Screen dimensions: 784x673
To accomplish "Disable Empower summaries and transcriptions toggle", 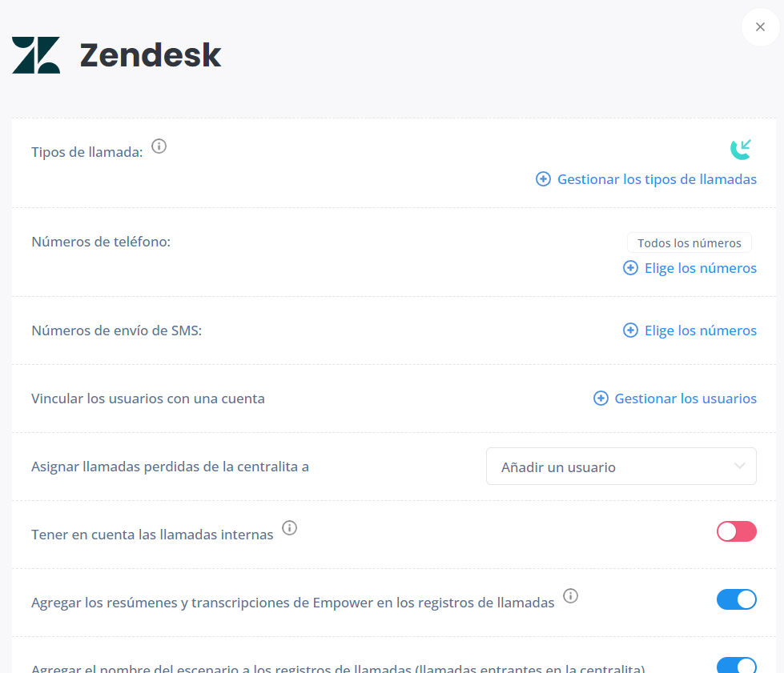I will [737, 599].
